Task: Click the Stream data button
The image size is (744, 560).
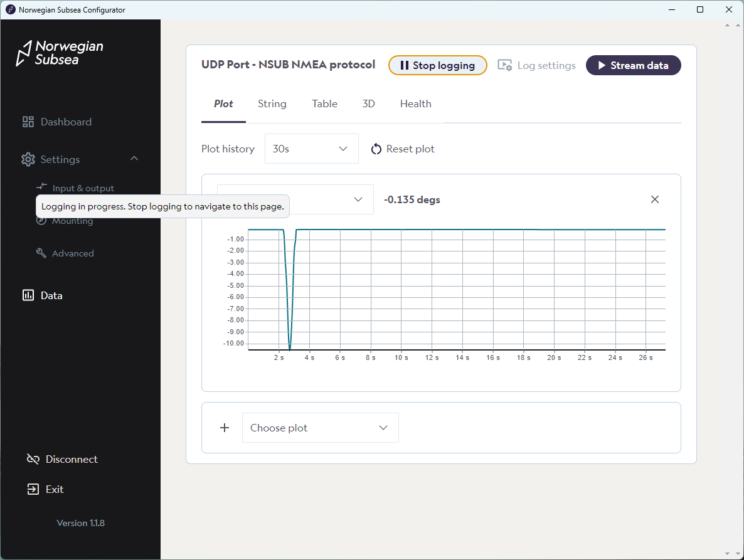Action: coord(634,65)
